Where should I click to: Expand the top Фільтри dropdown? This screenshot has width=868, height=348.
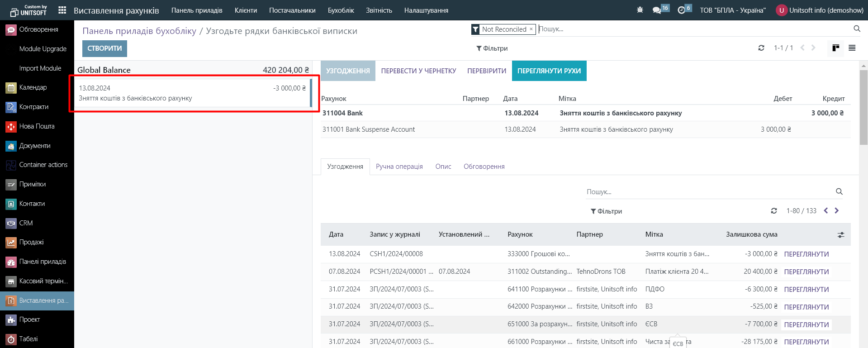(x=492, y=48)
